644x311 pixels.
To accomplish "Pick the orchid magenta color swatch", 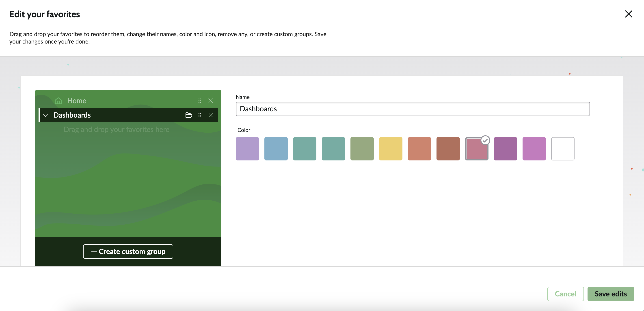I will pos(534,149).
